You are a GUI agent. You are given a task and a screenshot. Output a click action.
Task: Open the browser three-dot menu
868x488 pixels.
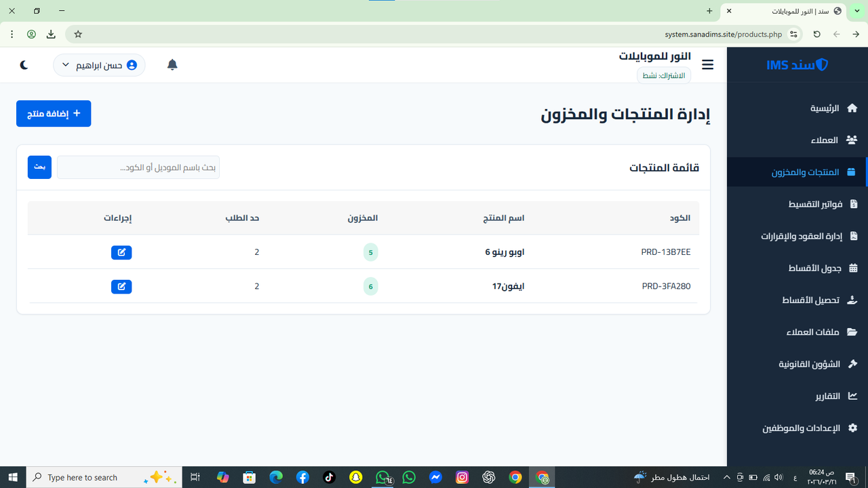coord(12,34)
